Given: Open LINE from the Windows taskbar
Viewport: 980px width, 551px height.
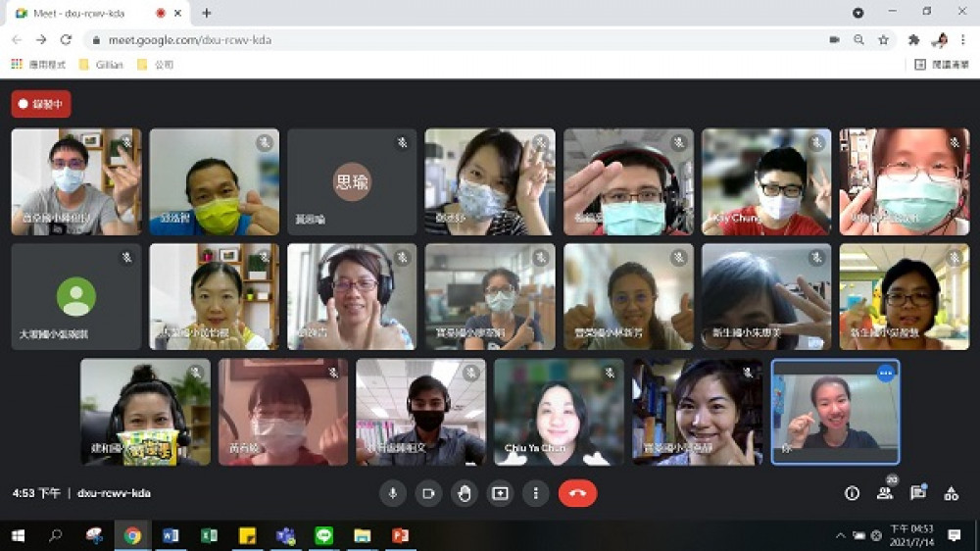Looking at the screenshot, I should (x=323, y=535).
